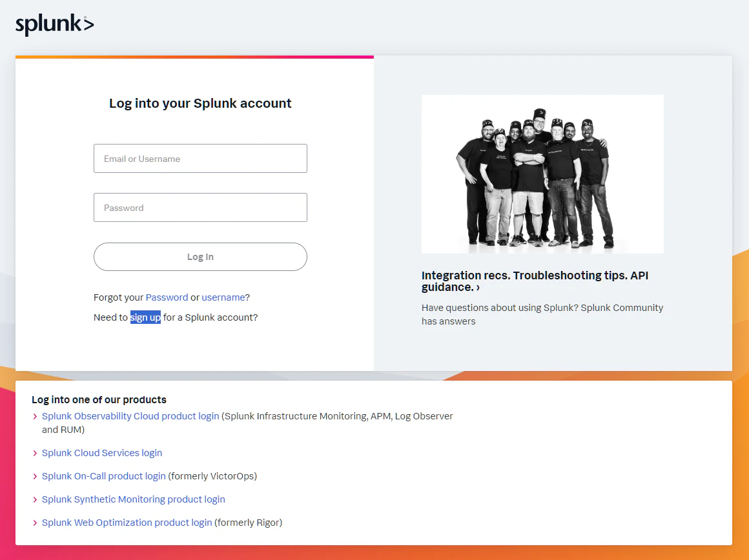Click the 'Log into your Splunk account' heading
749x560 pixels.
tap(200, 104)
